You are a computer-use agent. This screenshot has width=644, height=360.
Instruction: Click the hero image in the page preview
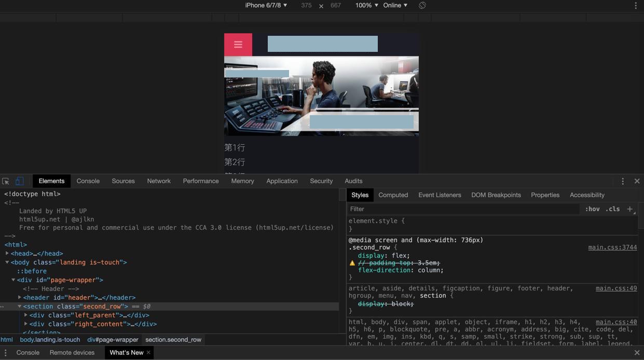point(321,96)
